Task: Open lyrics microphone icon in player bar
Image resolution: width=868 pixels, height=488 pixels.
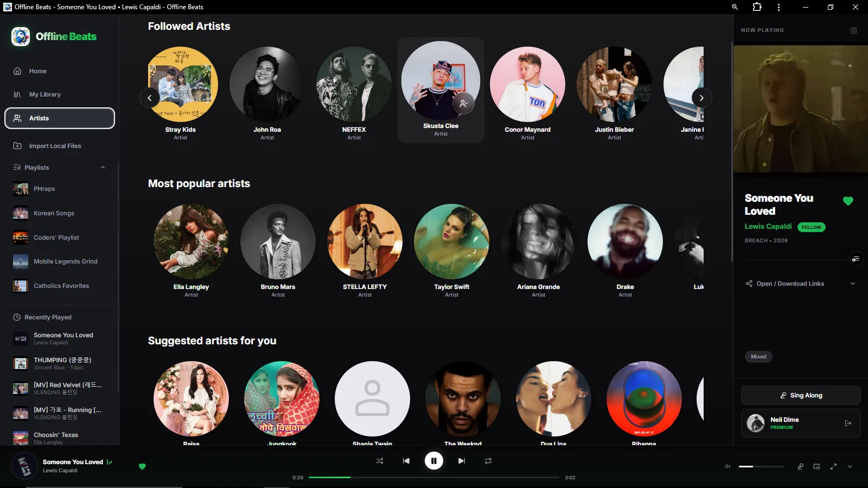Action: [x=800, y=466]
